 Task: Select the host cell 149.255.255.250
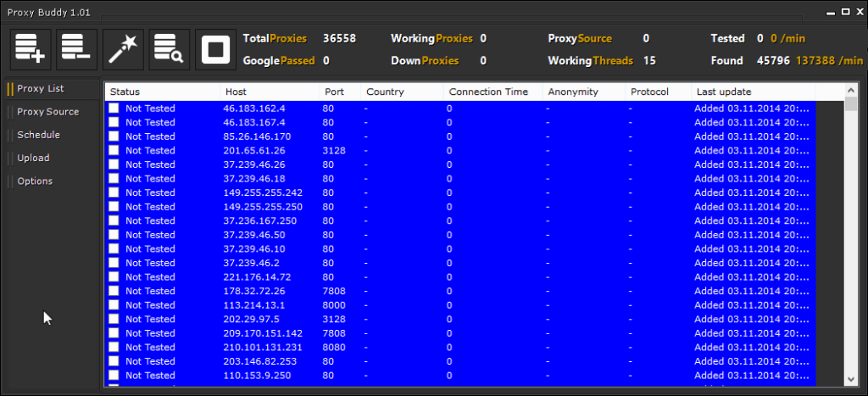point(263,207)
